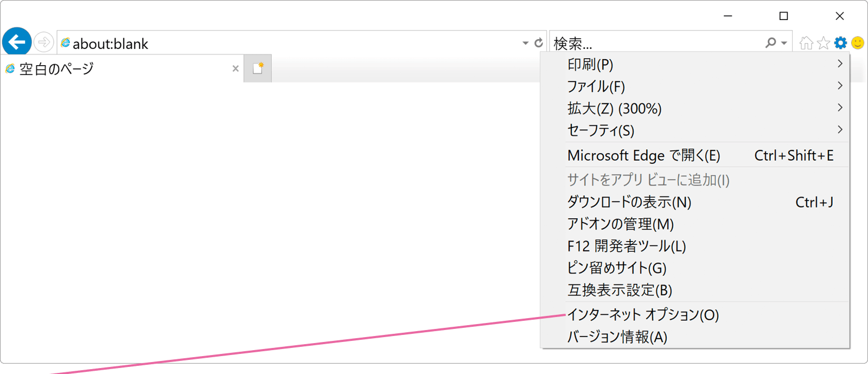This screenshot has height=374, width=868.
Task: Open a new tab with the new-tab button
Action: [x=258, y=68]
